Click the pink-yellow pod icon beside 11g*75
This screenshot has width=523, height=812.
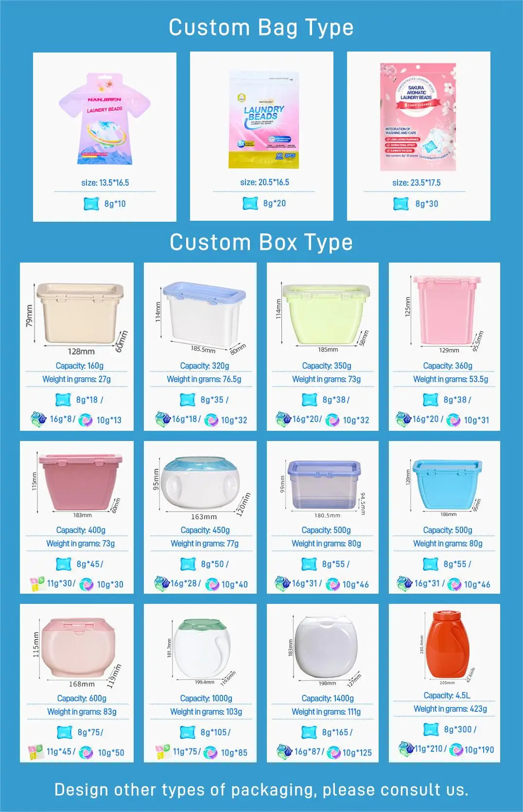(x=162, y=752)
